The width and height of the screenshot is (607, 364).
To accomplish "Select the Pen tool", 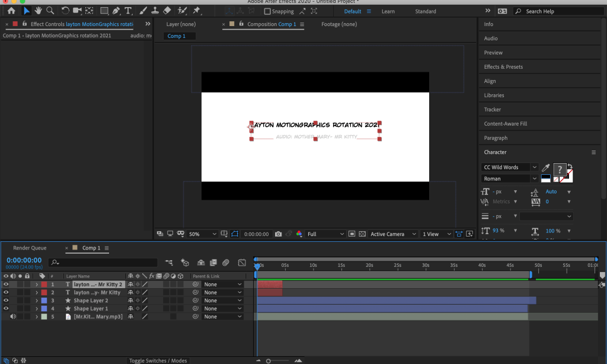I will pos(116,11).
